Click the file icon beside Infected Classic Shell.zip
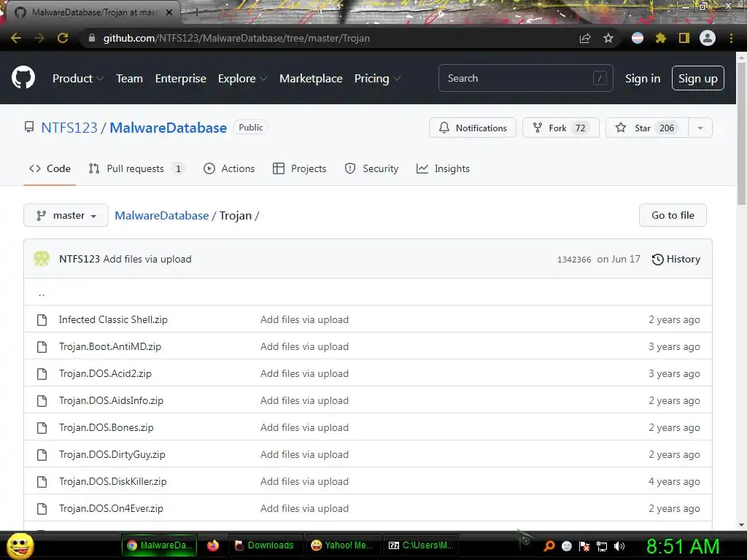The height and width of the screenshot is (560, 747). 42,319
